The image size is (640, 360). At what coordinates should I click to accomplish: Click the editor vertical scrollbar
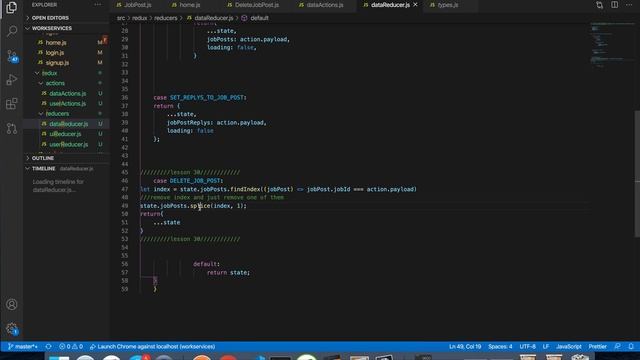(637, 173)
